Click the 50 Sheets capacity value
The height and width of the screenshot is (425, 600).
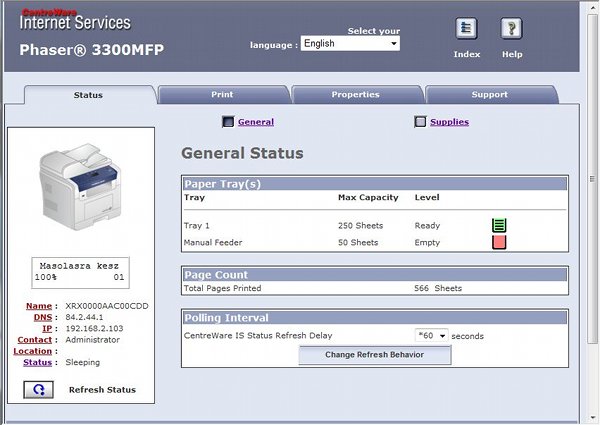click(358, 243)
